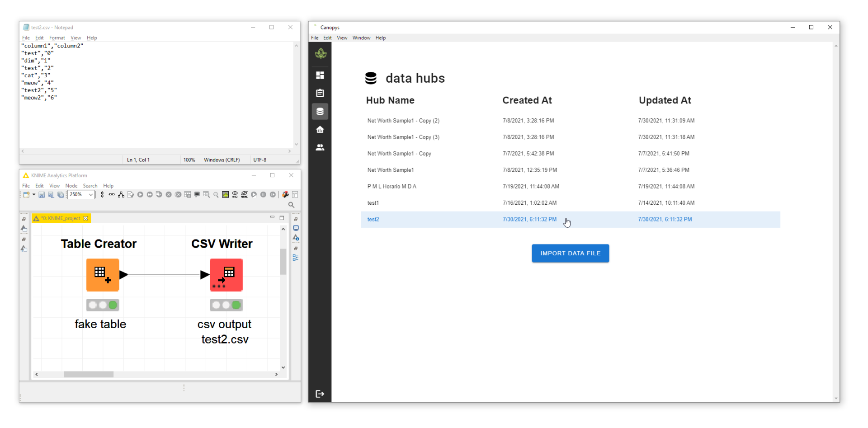Select the KNIME_project workflow tab

click(x=61, y=218)
